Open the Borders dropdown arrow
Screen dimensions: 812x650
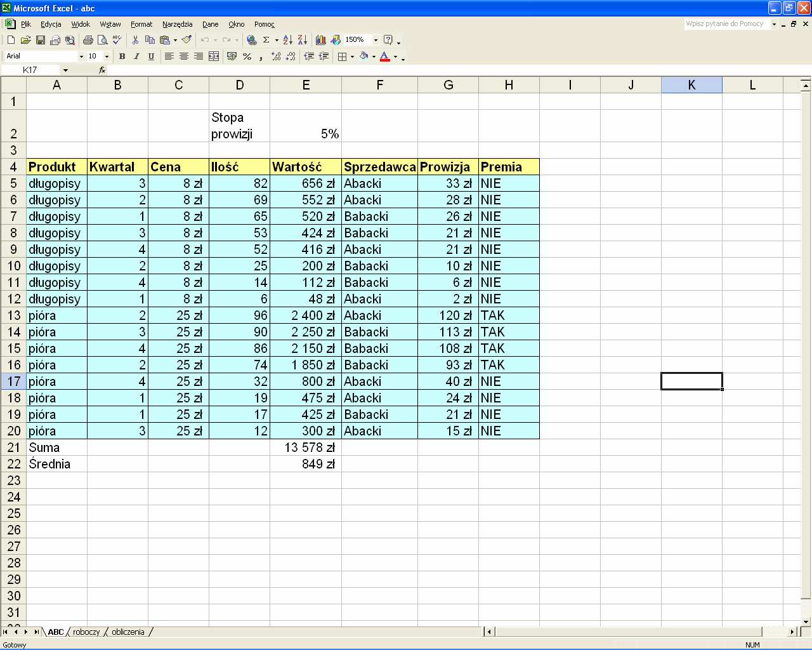coord(352,56)
